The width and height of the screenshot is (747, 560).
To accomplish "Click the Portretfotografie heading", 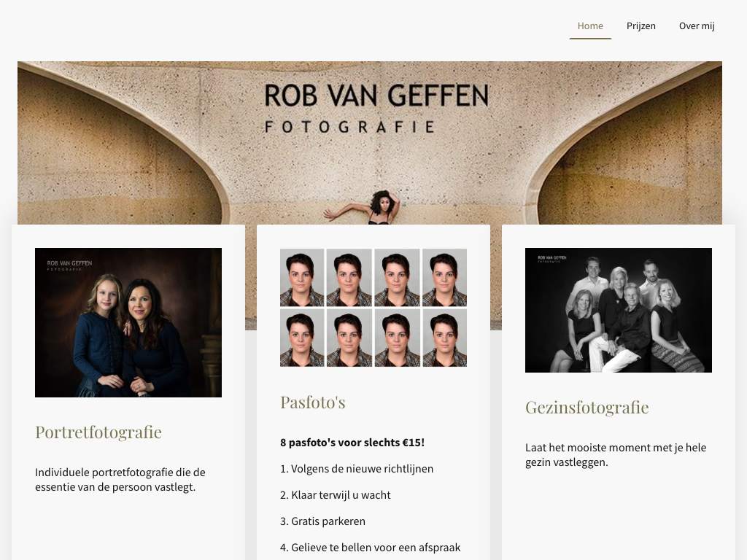I will click(x=98, y=432).
